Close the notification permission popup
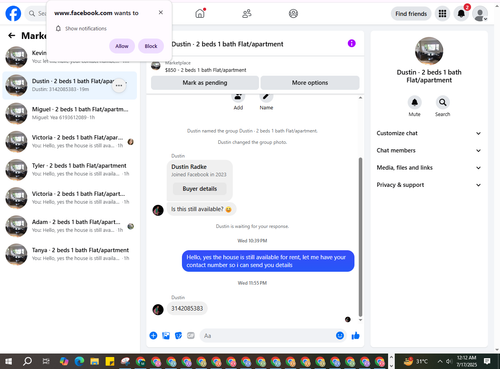This screenshot has width=500, height=369. pyautogui.click(x=161, y=12)
